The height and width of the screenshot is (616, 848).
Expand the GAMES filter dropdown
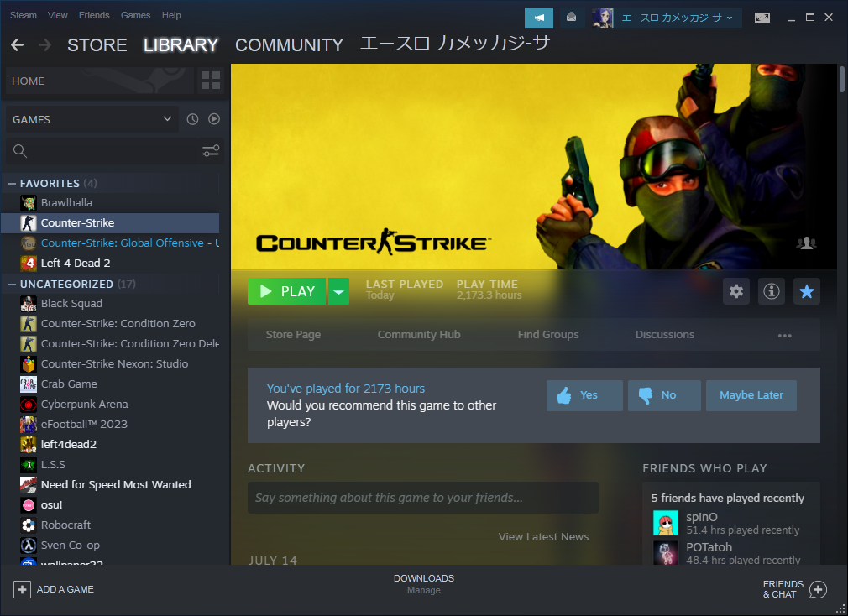click(92, 119)
